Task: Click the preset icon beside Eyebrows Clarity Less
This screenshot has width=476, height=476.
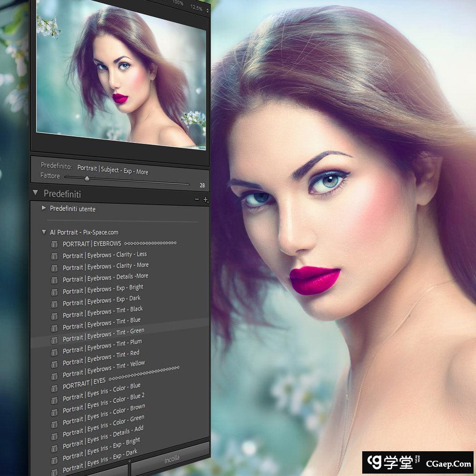Action: coord(54,256)
